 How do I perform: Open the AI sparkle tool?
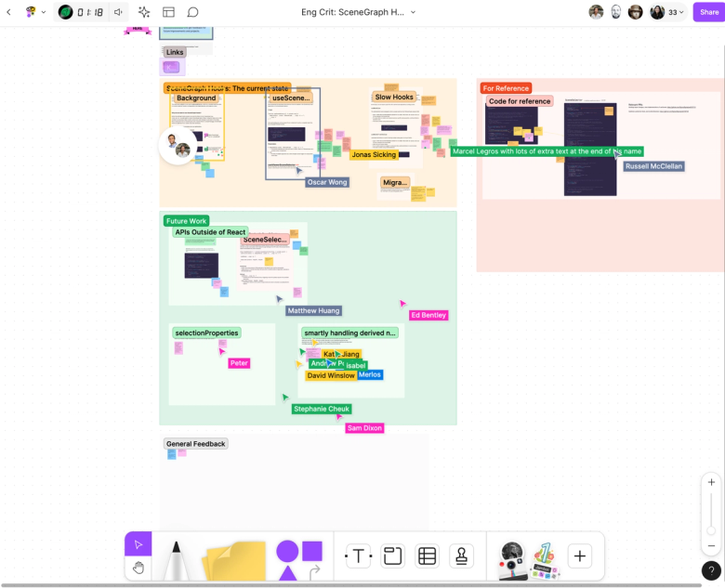click(x=144, y=12)
